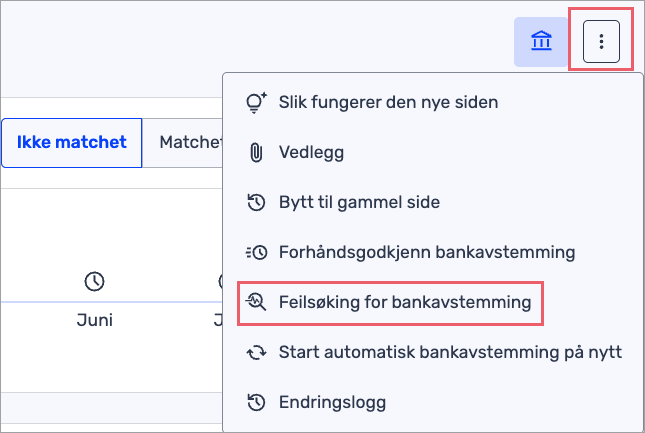Viewport: 645px width, 433px height.
Task: Open the Endringslogg entry
Action: click(331, 402)
